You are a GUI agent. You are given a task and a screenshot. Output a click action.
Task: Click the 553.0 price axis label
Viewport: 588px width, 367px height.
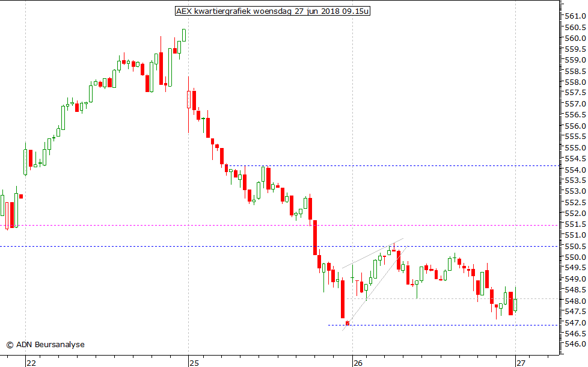575,191
